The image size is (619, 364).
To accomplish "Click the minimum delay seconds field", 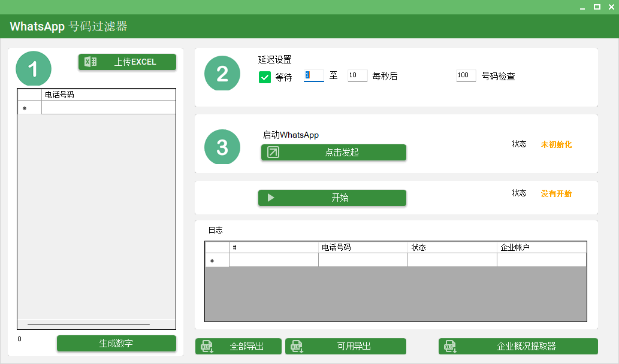I will (x=313, y=75).
